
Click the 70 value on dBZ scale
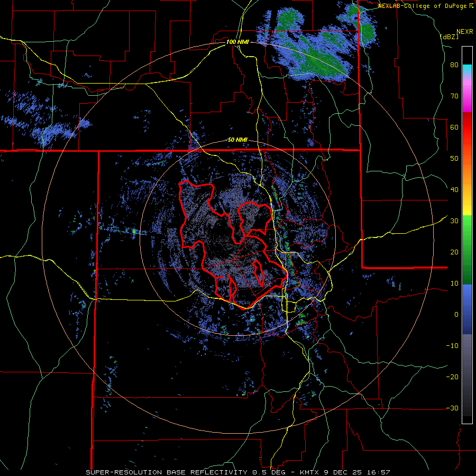point(454,96)
